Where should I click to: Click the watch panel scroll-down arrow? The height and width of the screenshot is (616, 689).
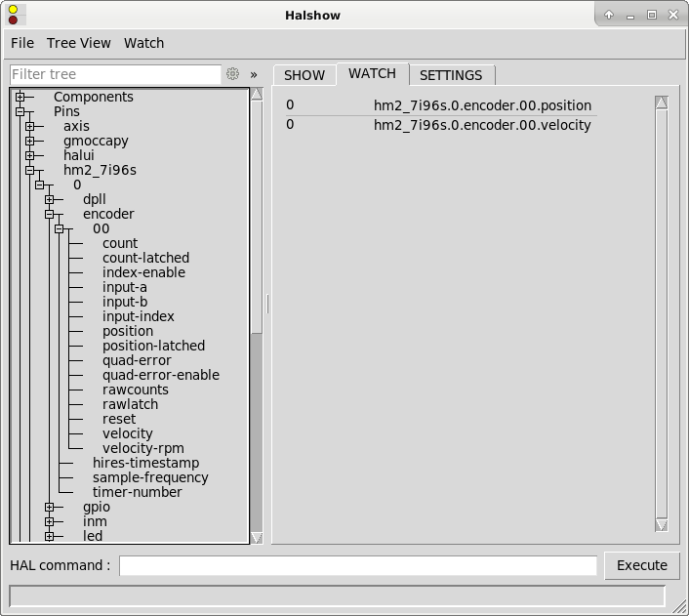662,525
